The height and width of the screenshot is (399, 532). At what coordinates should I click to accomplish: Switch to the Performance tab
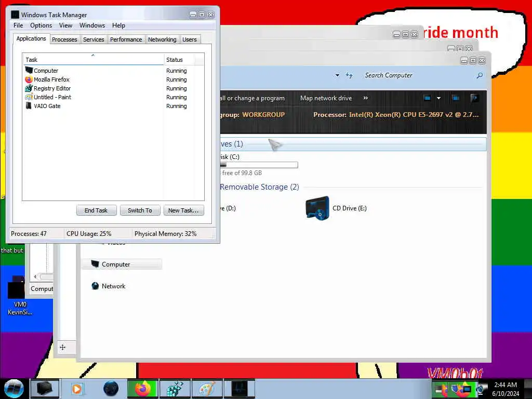pos(126,39)
